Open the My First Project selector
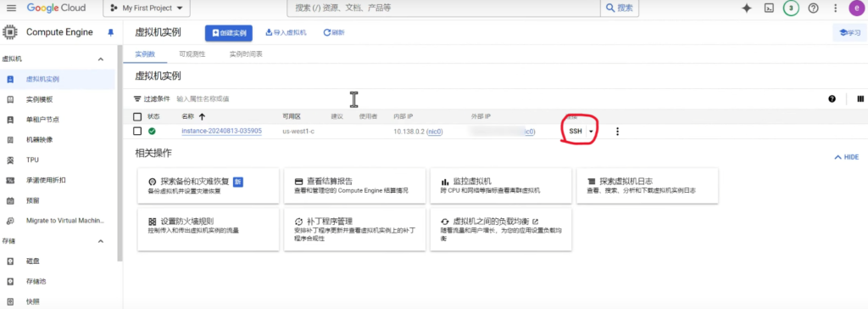Viewport: 868px width, 309px height. coord(147,8)
